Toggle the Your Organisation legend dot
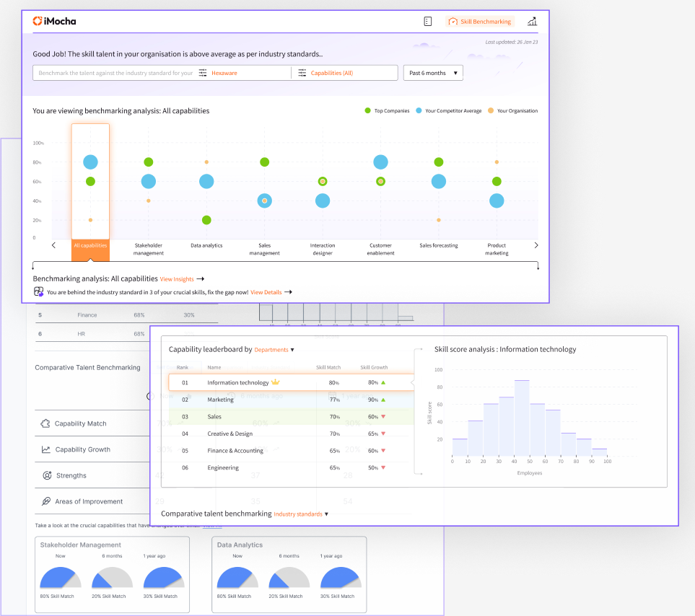This screenshot has height=616, width=695. [x=491, y=110]
